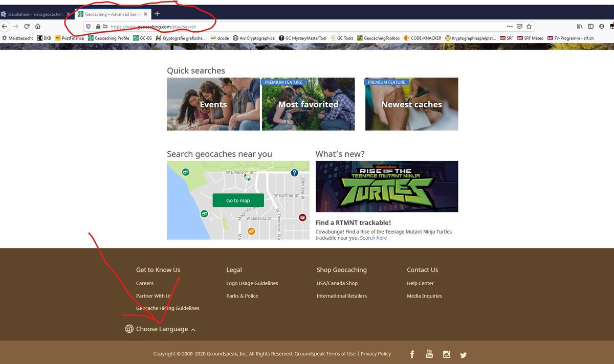The image size is (614, 364).
Task: Open the CODE-KNACKER bookmark
Action: (423, 38)
